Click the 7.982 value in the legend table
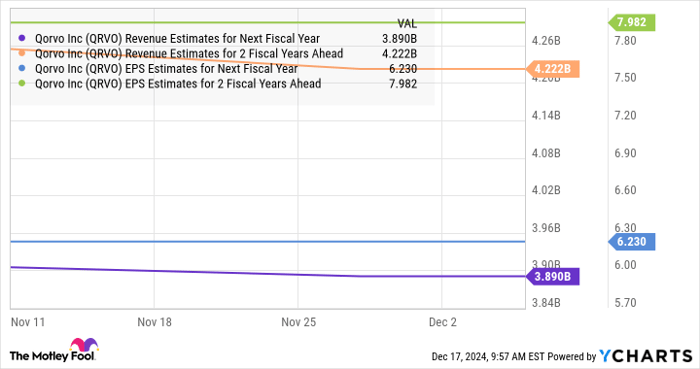This screenshot has height=369, width=700. pyautogui.click(x=403, y=84)
